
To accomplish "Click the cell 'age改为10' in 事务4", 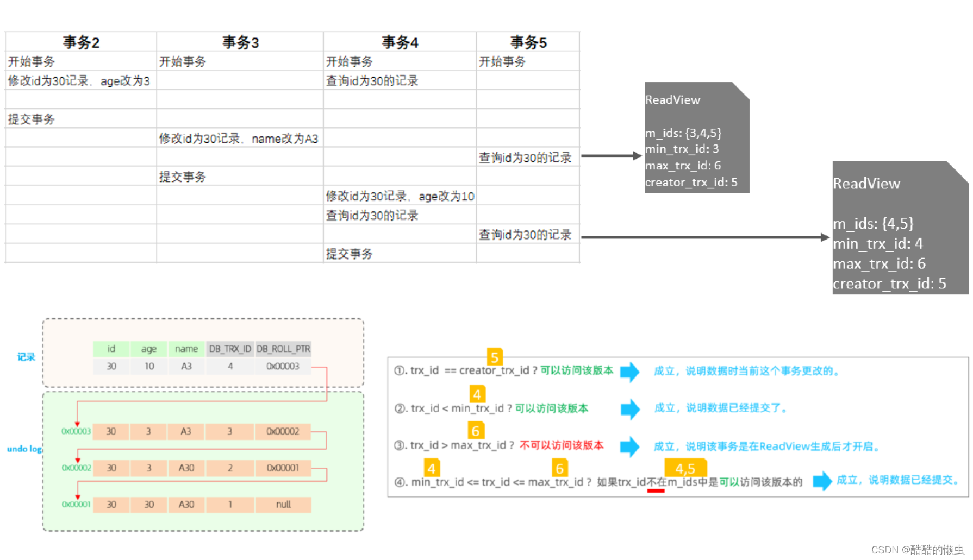I will pos(400,196).
